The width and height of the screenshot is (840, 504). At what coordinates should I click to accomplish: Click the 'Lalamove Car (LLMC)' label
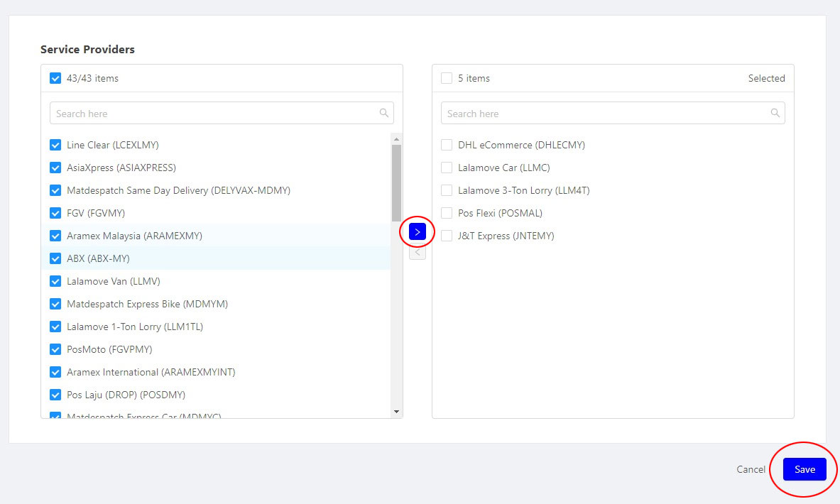pyautogui.click(x=503, y=168)
